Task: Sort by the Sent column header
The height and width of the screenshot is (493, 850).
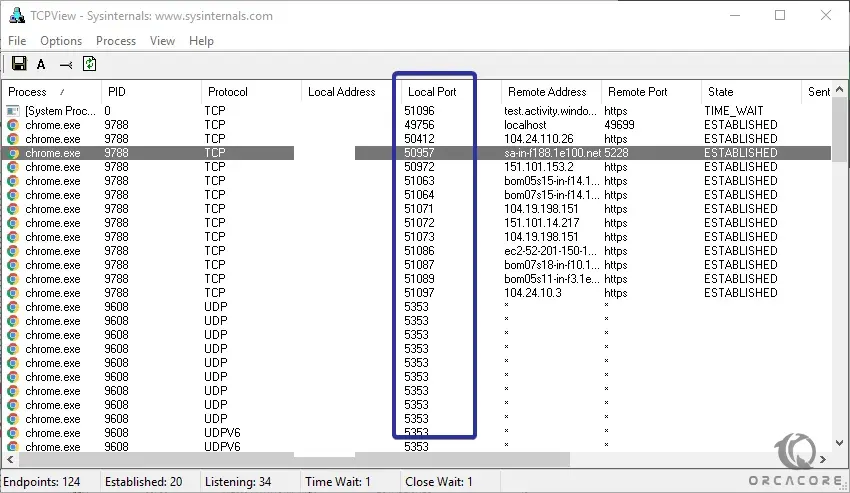Action: [x=817, y=92]
